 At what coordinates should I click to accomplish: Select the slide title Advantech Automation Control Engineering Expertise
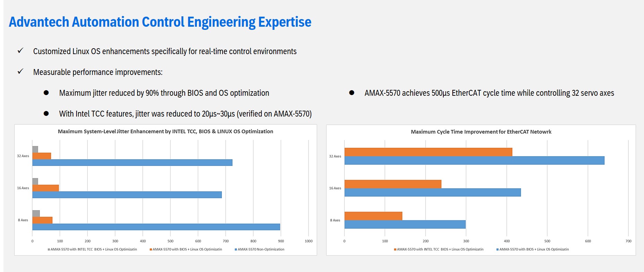pos(160,22)
